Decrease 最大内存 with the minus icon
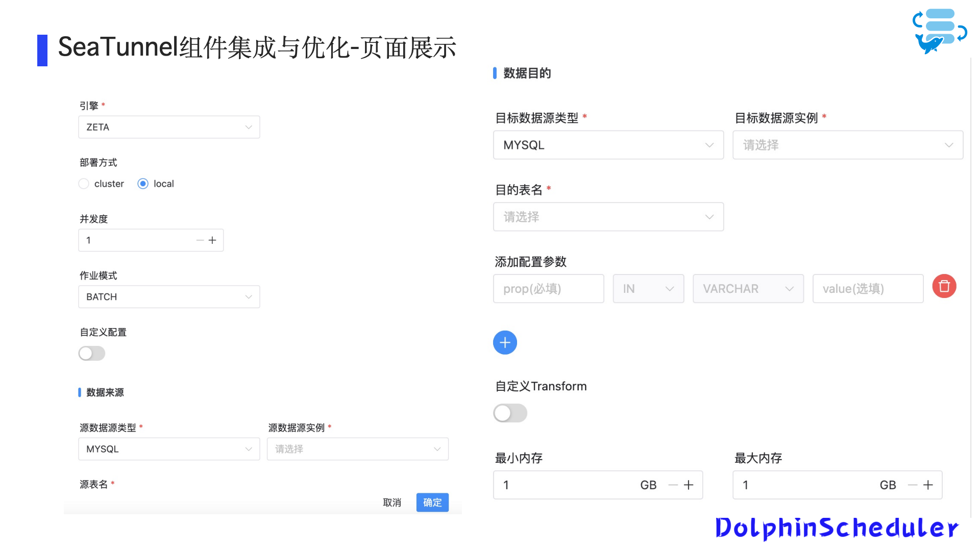This screenshot has width=980, height=551. [x=913, y=485]
